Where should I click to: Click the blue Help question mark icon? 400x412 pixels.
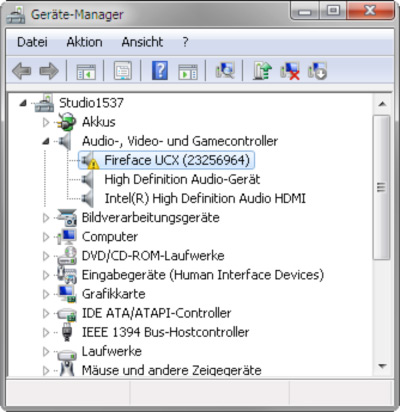point(160,70)
